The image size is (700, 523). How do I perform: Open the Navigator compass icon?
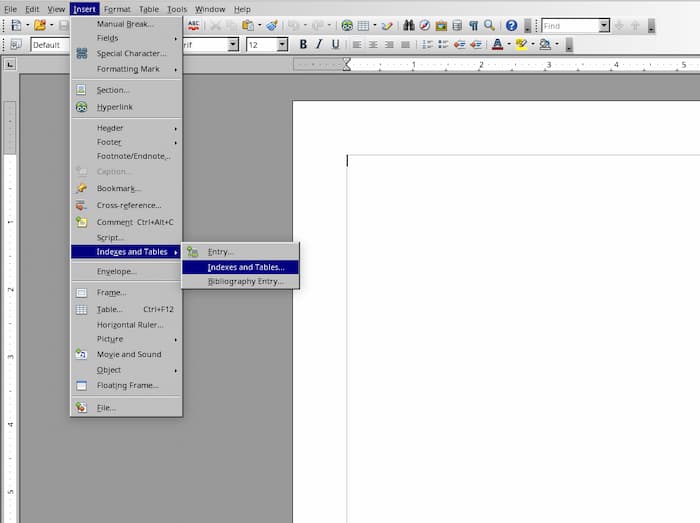pyautogui.click(x=425, y=25)
